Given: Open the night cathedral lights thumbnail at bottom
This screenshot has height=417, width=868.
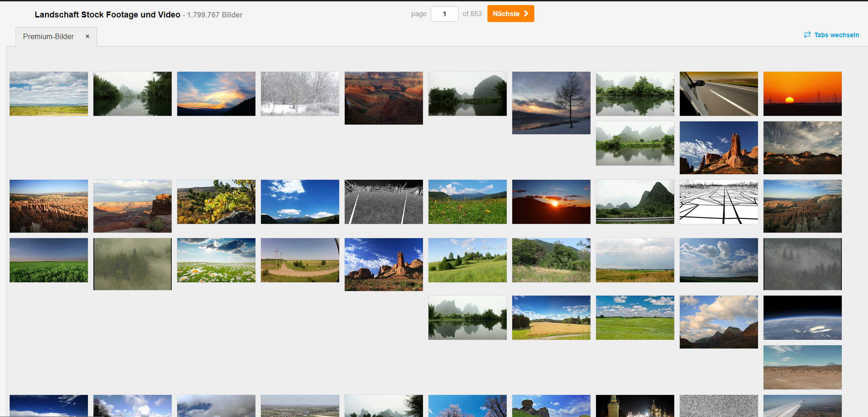Looking at the screenshot, I should pyautogui.click(x=635, y=406).
